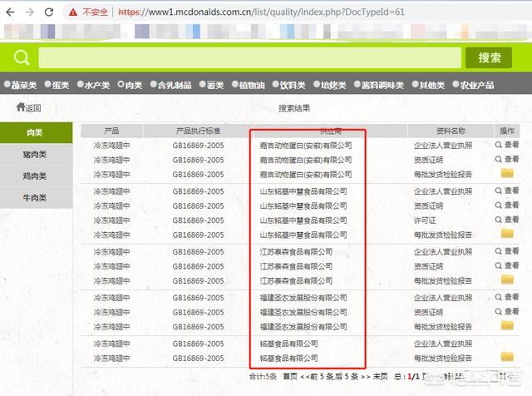Image resolution: width=532 pixels, height=396 pixels.
Task: Select the 薯类 radio button
Action: (x=203, y=84)
